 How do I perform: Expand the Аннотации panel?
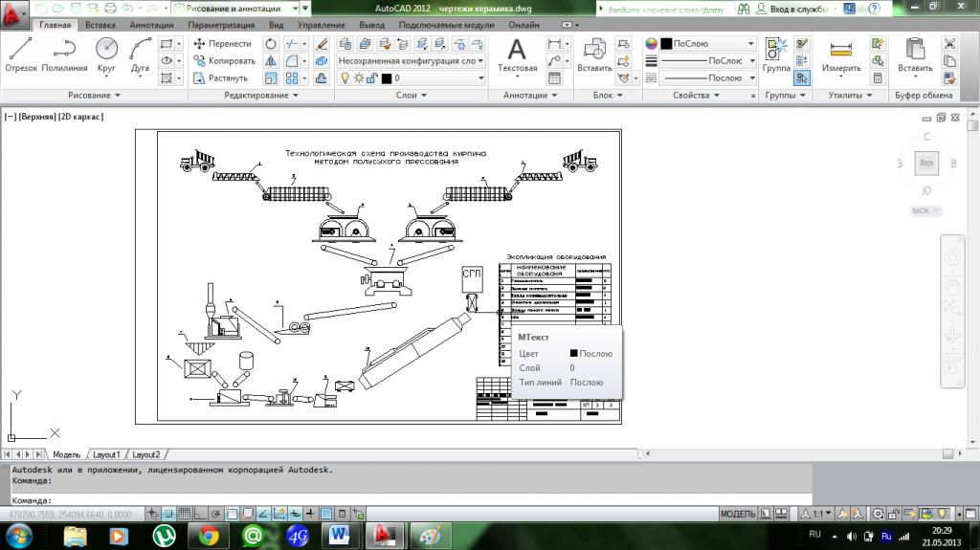coord(530,95)
